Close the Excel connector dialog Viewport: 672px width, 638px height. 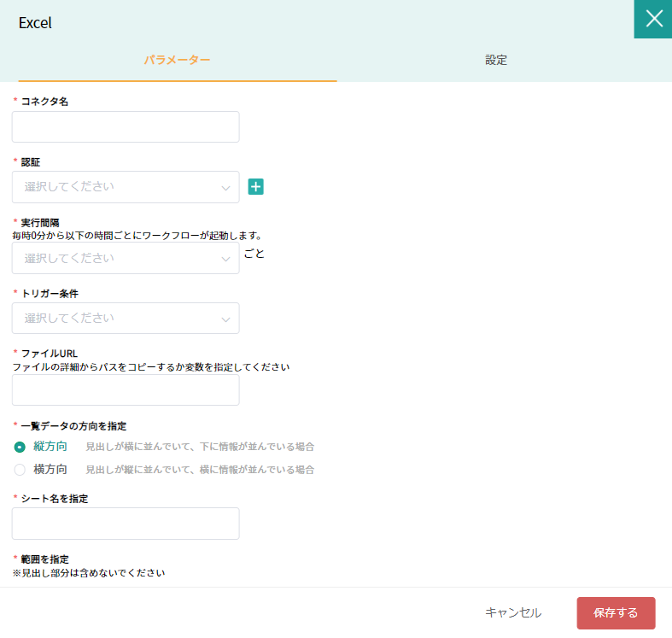pyautogui.click(x=653, y=19)
